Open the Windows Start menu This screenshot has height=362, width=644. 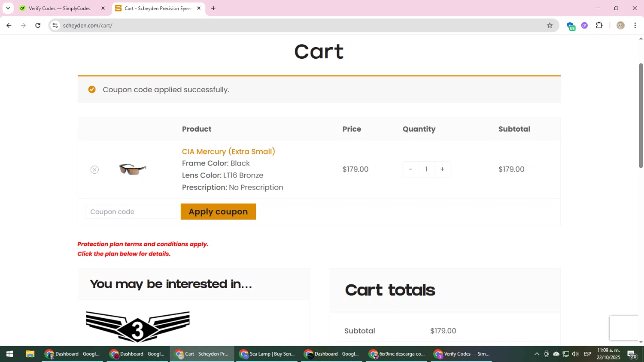click(9, 354)
